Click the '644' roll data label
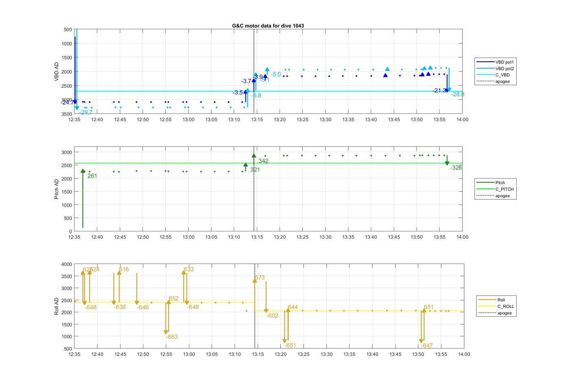This screenshot has height=392, width=570. point(293,307)
